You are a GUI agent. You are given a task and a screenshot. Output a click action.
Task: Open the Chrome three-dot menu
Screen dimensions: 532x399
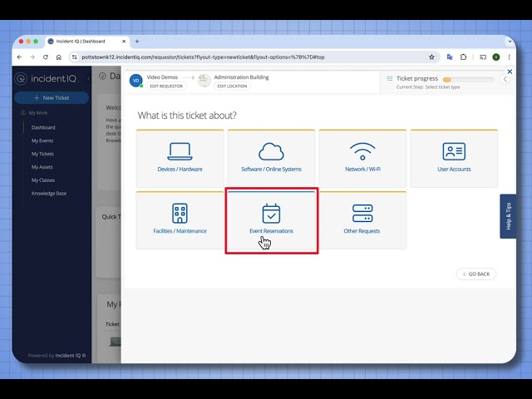click(509, 57)
